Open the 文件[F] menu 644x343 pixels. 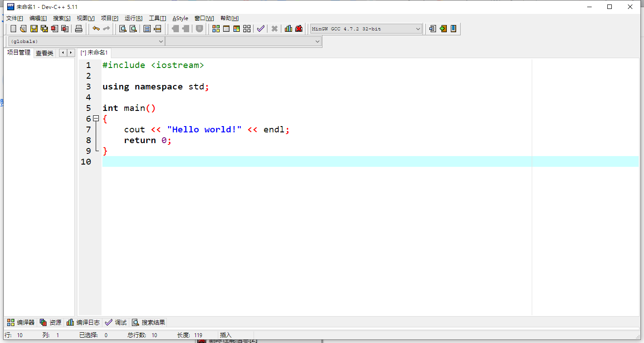(15, 18)
